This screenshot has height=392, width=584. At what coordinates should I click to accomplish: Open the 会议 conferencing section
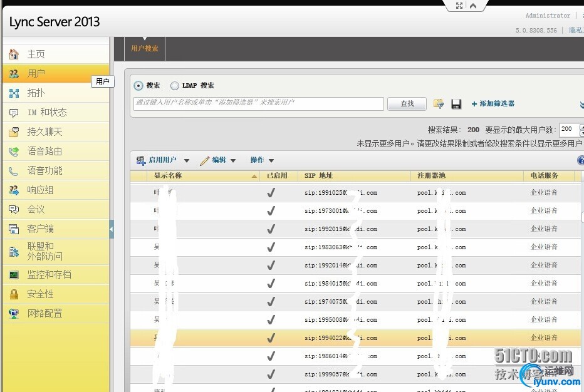(x=56, y=209)
